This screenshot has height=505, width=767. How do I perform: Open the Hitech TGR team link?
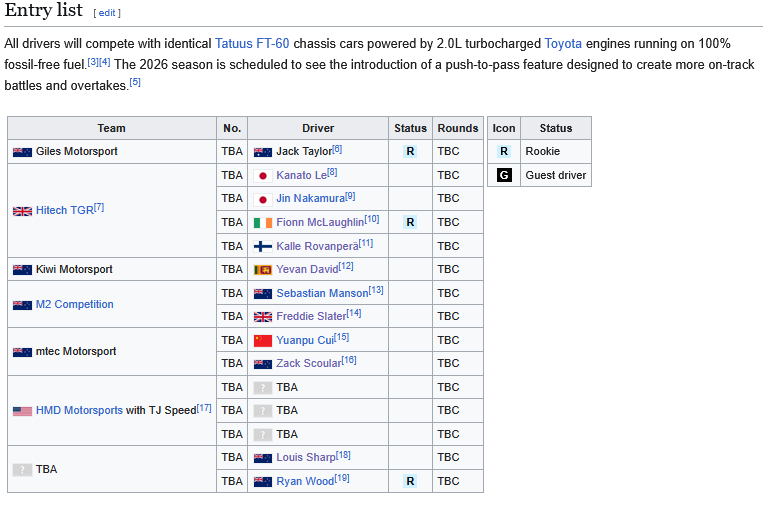coord(65,210)
